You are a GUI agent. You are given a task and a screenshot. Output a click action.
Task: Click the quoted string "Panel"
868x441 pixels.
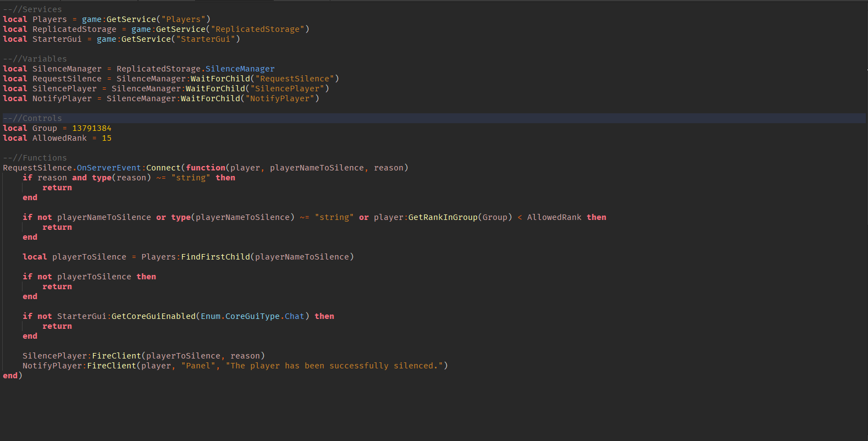coord(198,366)
